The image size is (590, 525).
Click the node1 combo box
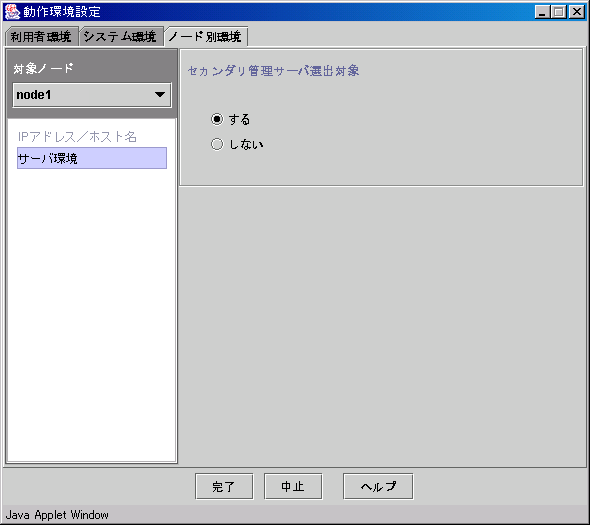tap(92, 95)
